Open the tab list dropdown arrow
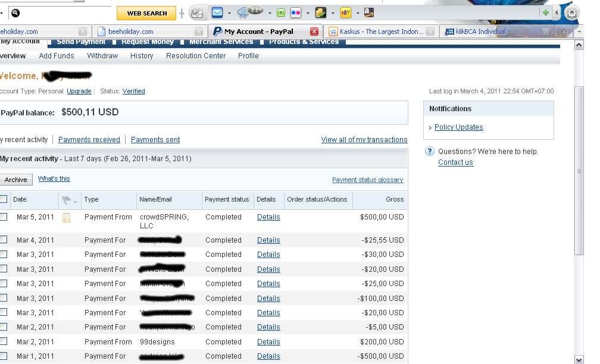 coord(579,32)
